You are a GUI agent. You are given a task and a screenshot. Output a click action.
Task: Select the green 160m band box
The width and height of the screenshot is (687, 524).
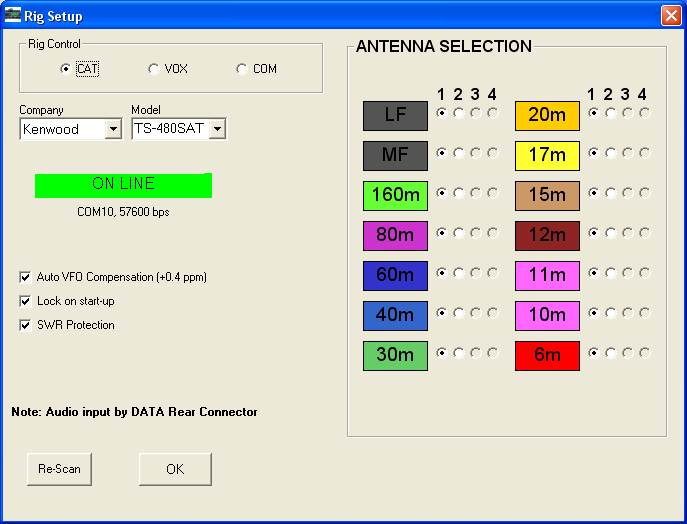[x=395, y=196]
